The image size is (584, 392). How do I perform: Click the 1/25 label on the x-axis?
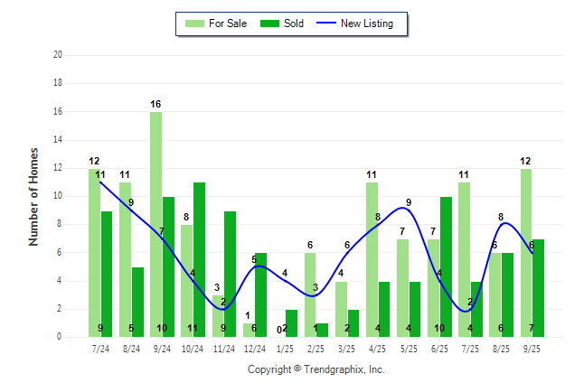point(285,348)
